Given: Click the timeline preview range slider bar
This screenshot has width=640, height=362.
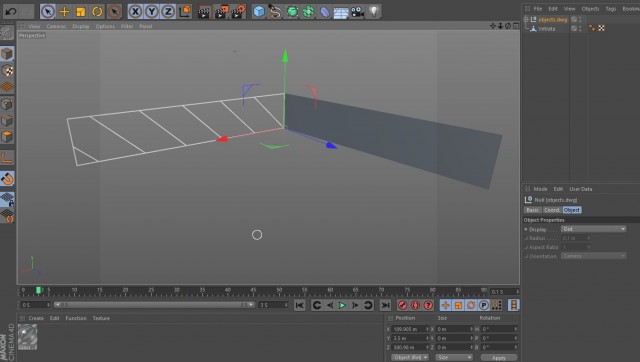Looking at the screenshot, I should click(x=154, y=304).
